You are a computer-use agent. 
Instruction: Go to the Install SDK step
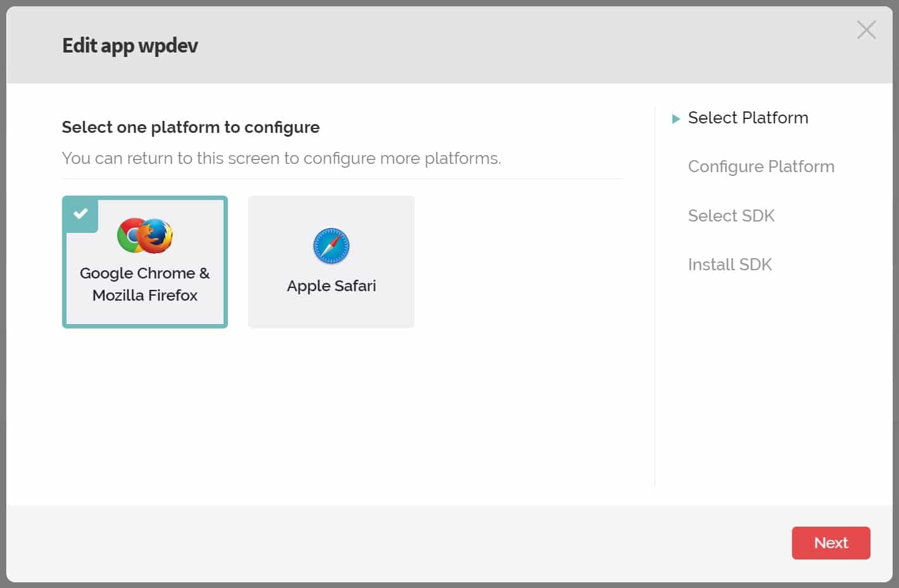(x=730, y=265)
